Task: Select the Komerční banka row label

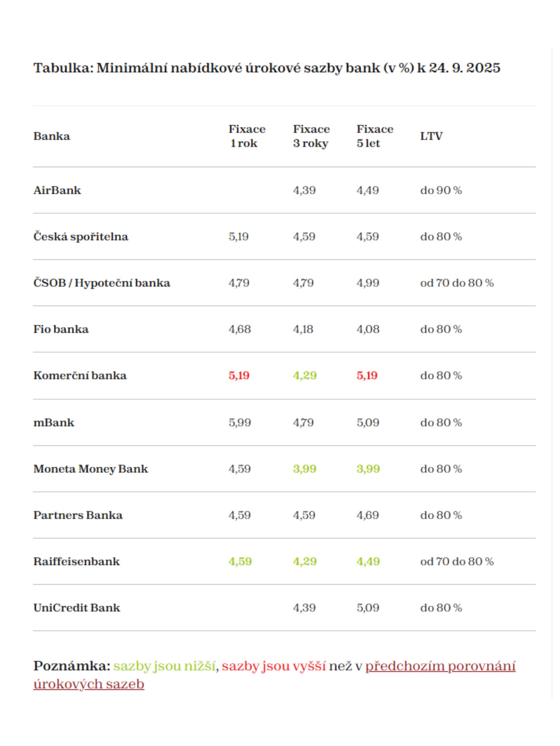Action: pos(80,376)
